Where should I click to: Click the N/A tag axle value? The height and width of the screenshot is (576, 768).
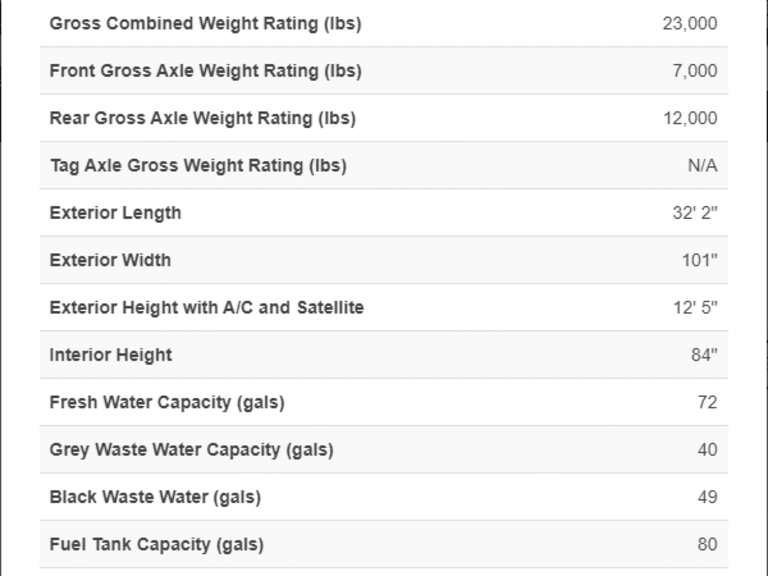[x=702, y=166]
